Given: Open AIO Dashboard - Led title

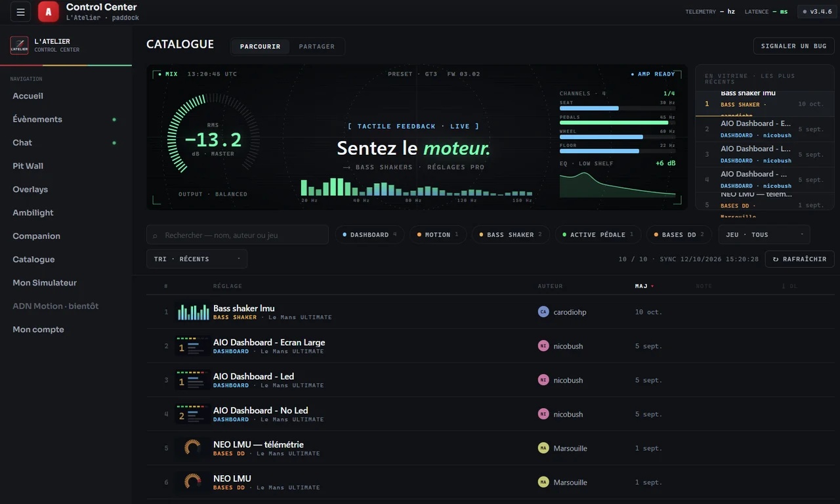Looking at the screenshot, I should pyautogui.click(x=253, y=376).
